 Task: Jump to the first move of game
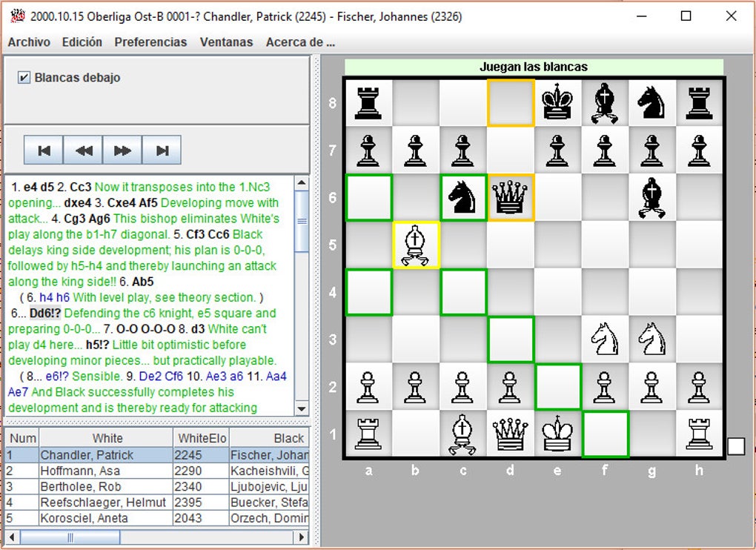[x=44, y=150]
